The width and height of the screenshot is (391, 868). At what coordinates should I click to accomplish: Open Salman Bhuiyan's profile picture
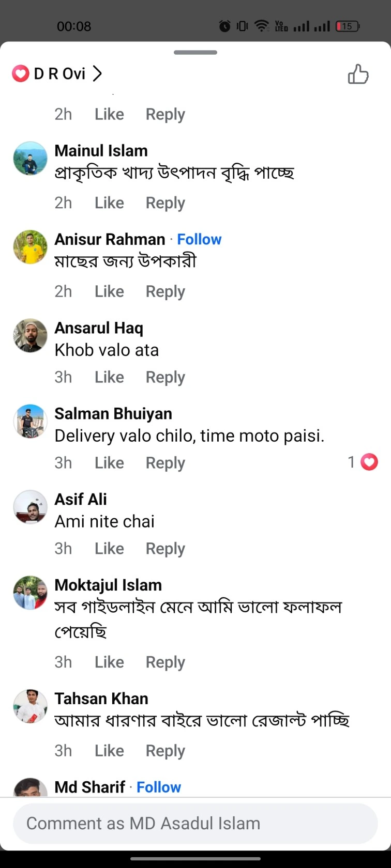pos(30,421)
